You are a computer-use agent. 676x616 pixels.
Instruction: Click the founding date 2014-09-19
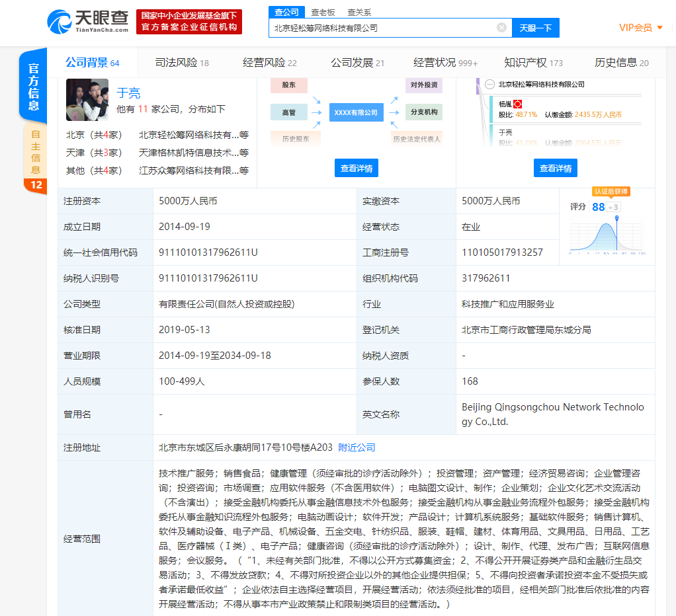tap(185, 227)
